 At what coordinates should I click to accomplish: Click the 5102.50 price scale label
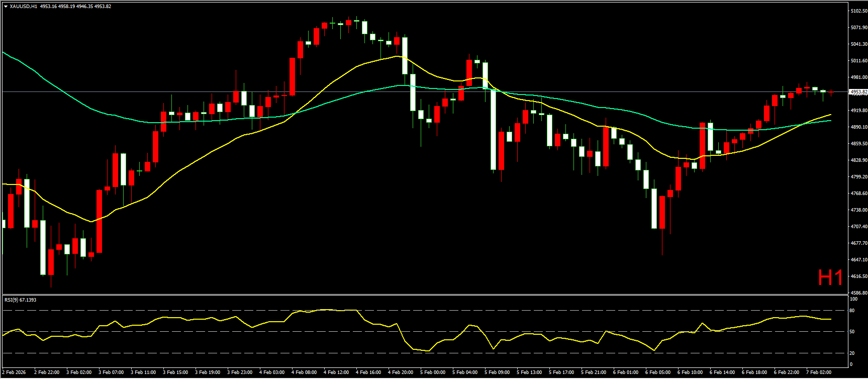[x=858, y=11]
